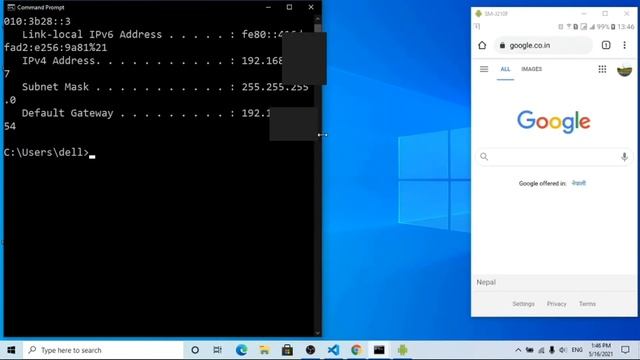
Task: Close the SM-J210F phone mirror window
Action: point(627,13)
